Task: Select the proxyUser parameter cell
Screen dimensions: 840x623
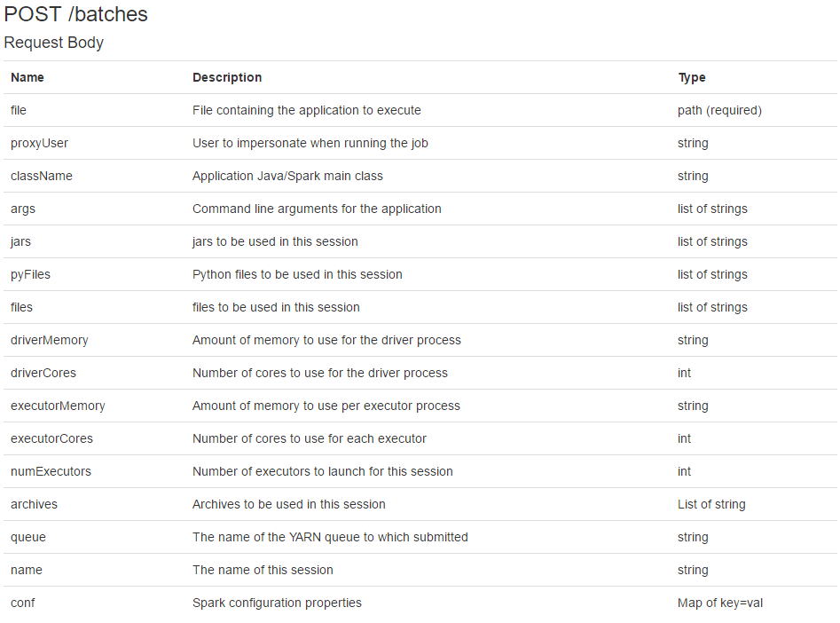Action: tap(39, 143)
